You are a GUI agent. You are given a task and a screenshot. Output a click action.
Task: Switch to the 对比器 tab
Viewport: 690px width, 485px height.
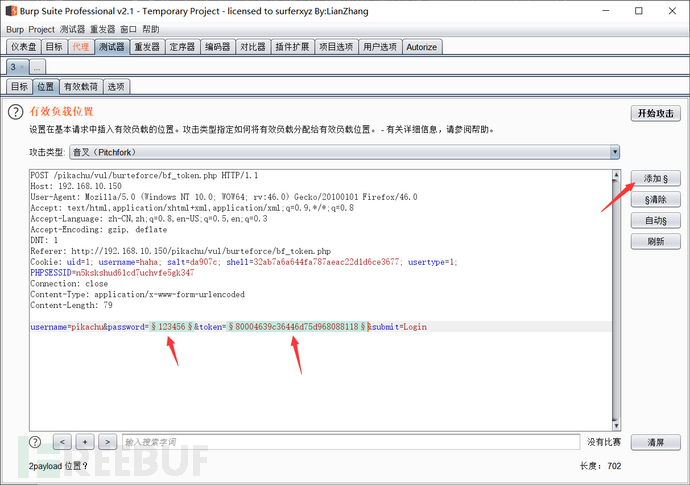click(253, 47)
